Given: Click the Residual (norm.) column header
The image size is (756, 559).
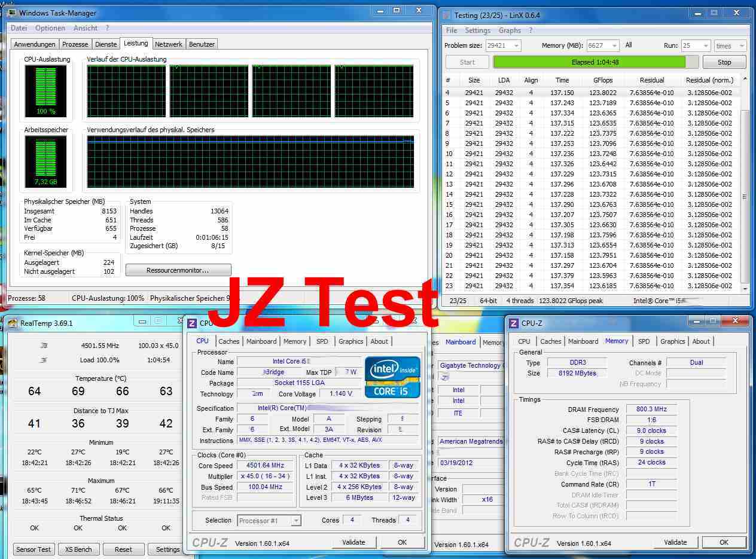Looking at the screenshot, I should [709, 80].
